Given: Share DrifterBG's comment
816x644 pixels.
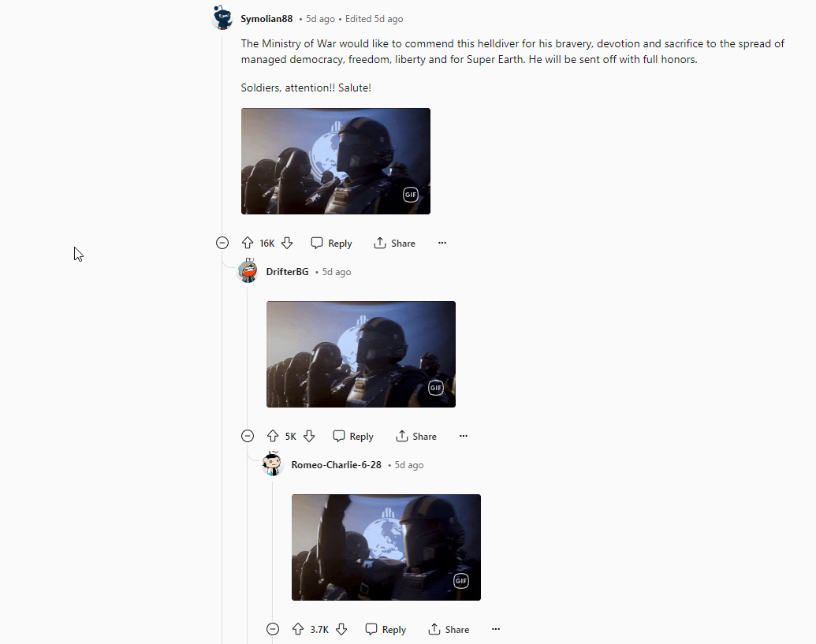Looking at the screenshot, I should [x=416, y=436].
